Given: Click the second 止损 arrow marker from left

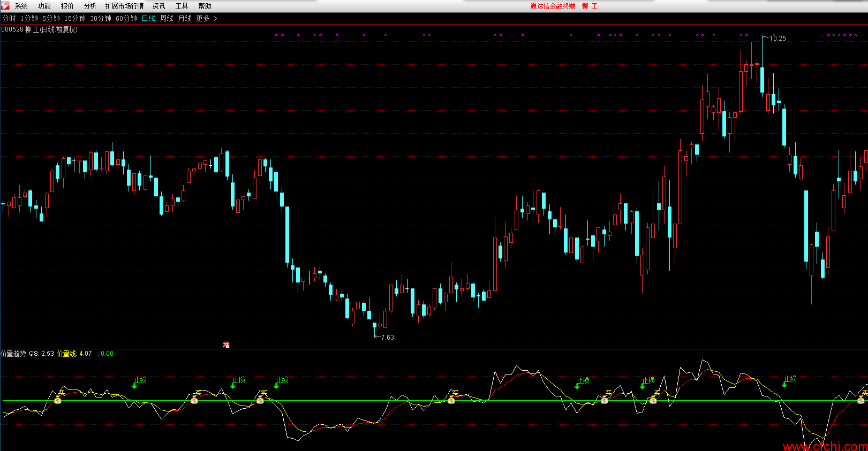Looking at the screenshot, I should point(233,385).
